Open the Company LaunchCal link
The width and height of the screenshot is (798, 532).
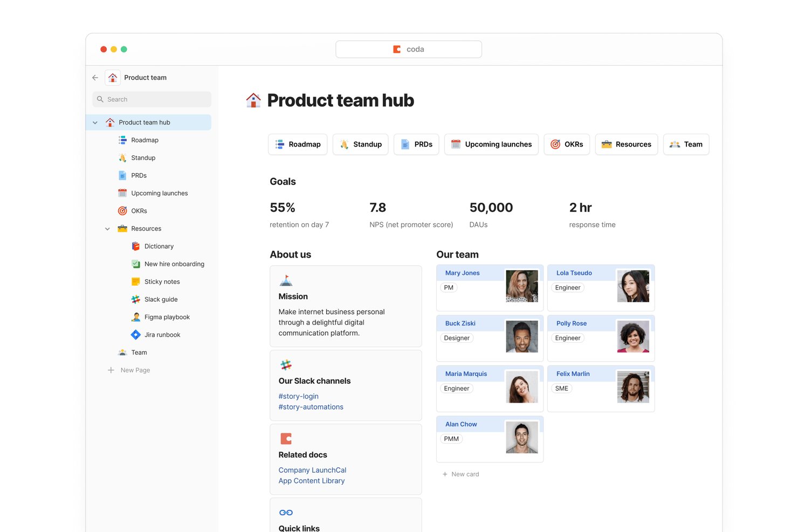point(313,470)
